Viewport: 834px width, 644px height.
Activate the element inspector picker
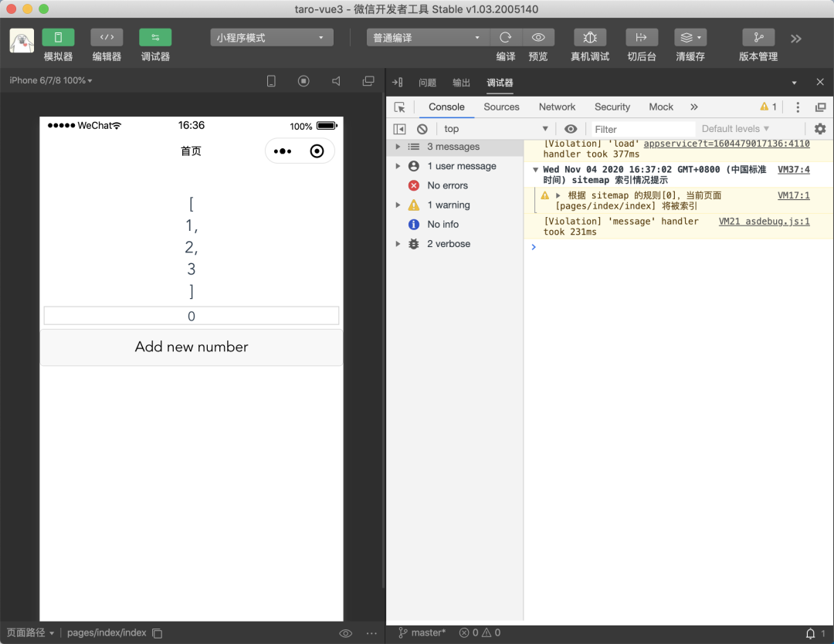400,107
